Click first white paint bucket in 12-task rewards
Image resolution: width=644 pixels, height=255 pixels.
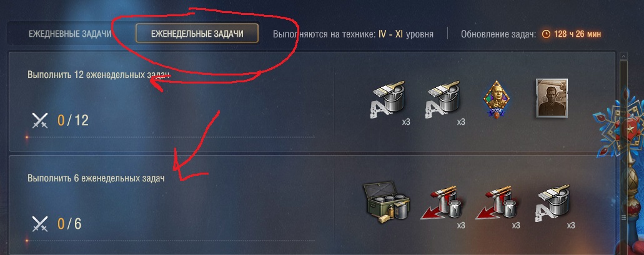tap(387, 100)
